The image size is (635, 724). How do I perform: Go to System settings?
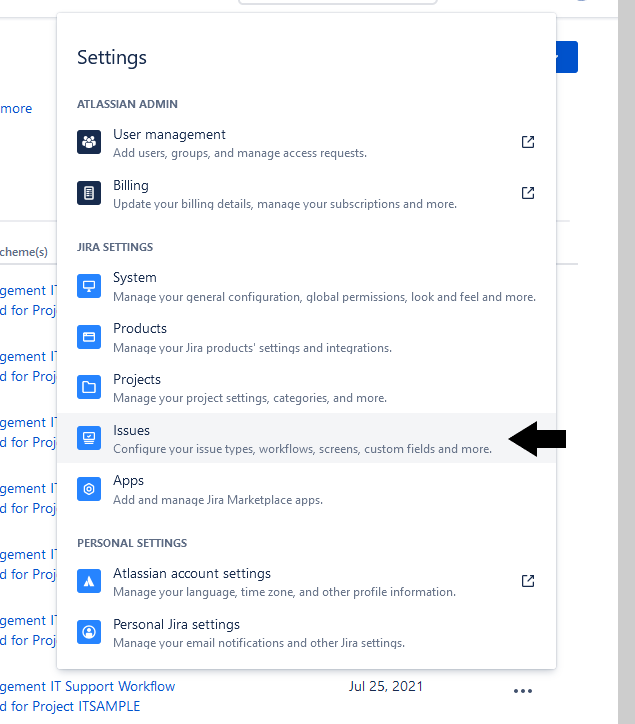click(307, 287)
